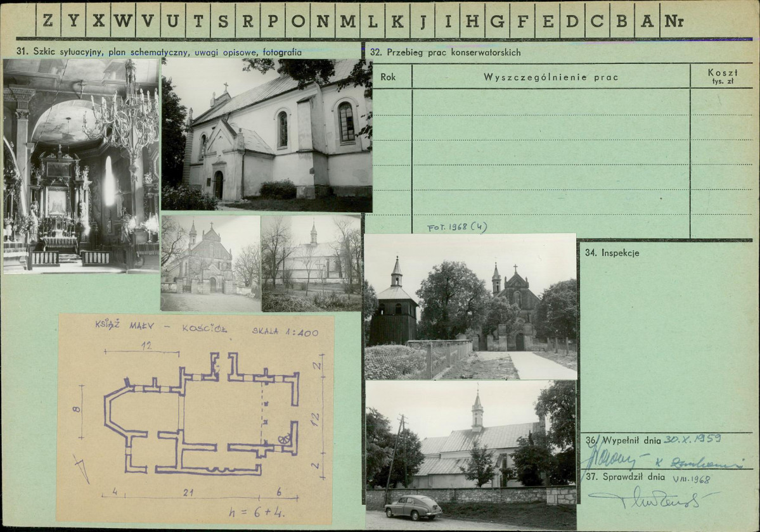Select the hand-drawn church floor plan sketch
Screen dimensions: 760x532
pos(195,418)
